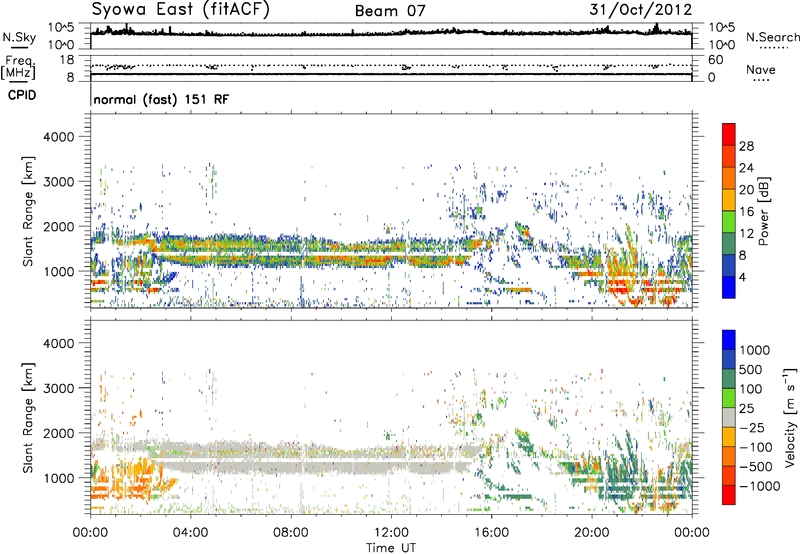Click the frequency trace panel
This screenshot has height=554, width=800.
coord(391,68)
